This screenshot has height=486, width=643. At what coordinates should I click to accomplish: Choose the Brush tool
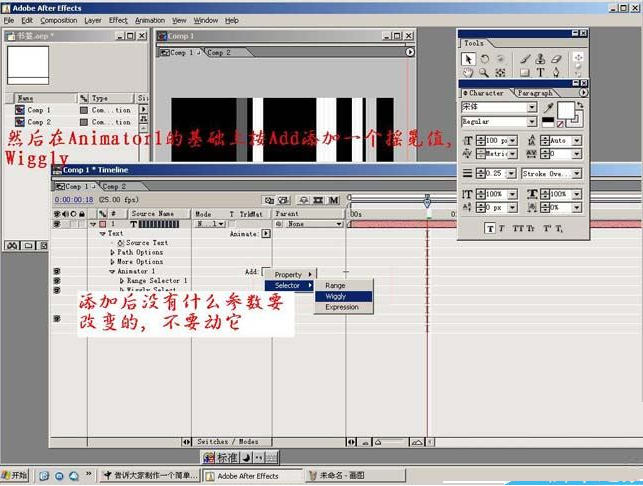[524, 59]
